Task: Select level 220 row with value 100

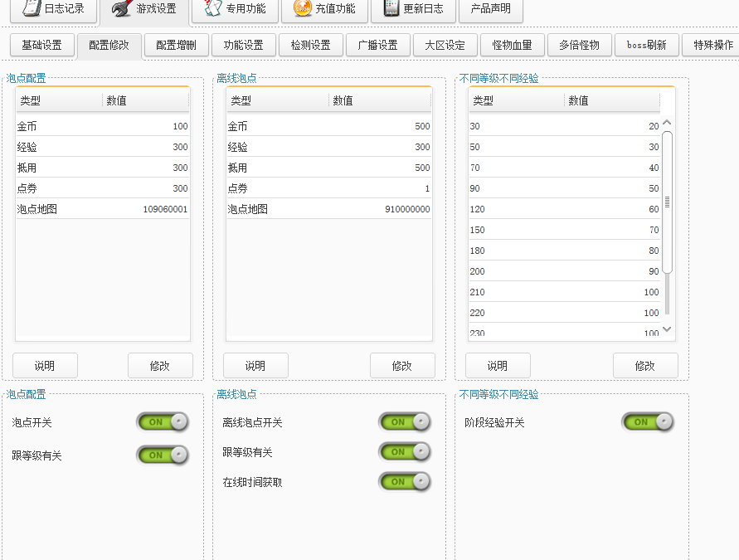Action: 565,313
